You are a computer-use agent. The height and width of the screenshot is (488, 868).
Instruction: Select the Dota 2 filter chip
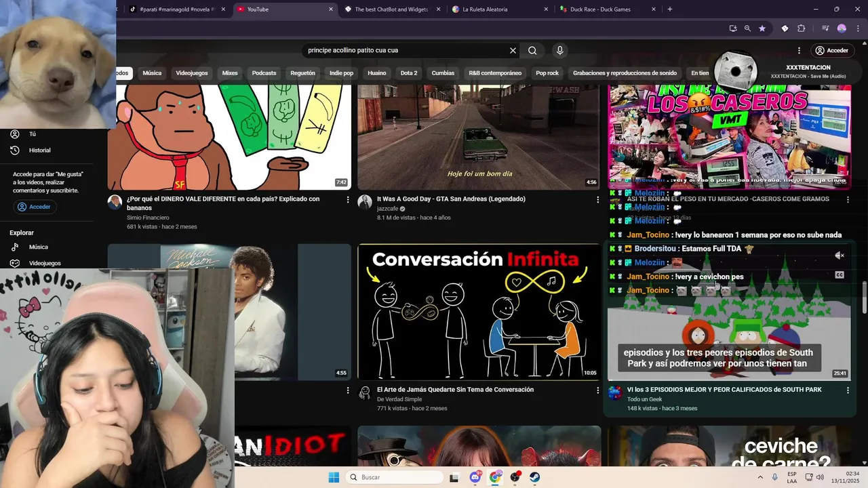pos(409,73)
